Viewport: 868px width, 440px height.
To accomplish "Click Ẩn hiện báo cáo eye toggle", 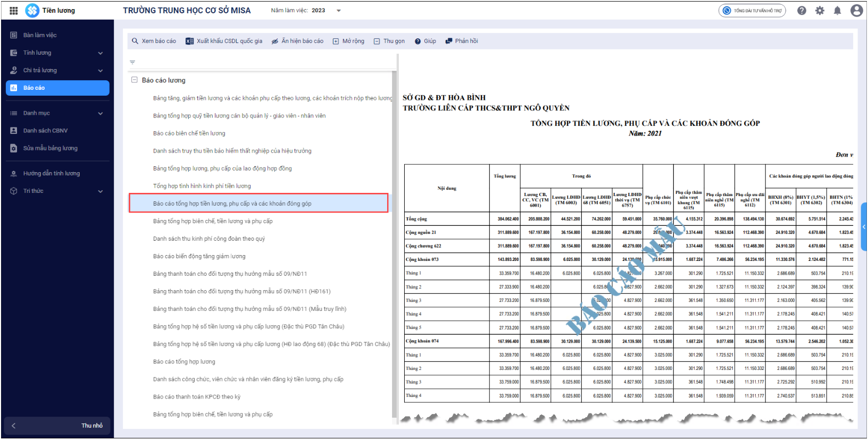I will coord(297,41).
